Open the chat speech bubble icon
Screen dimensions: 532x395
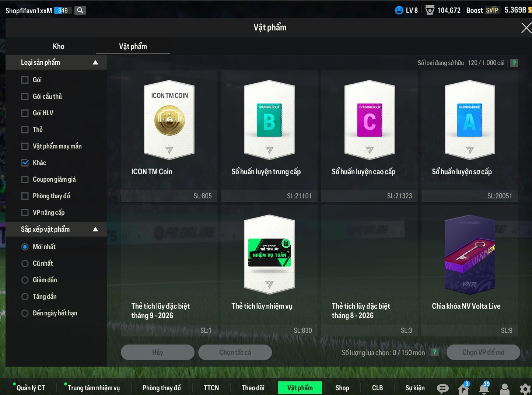click(x=442, y=388)
